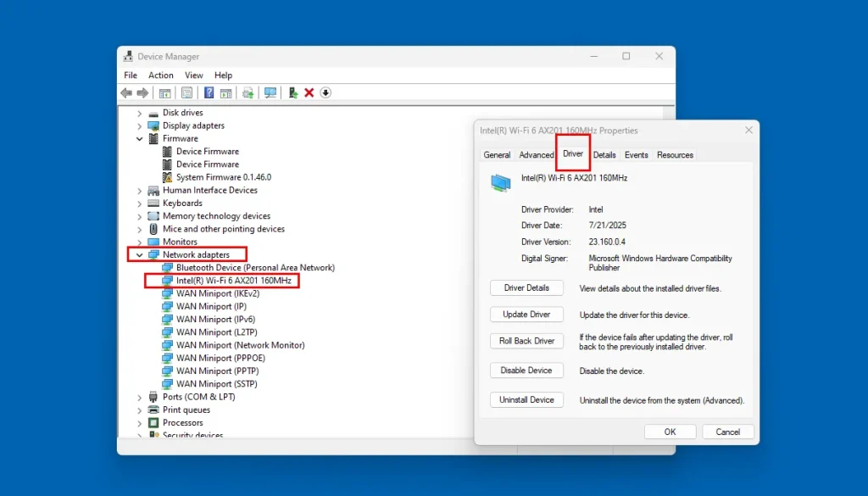Click the Processors category icon
This screenshot has width=868, height=496.
click(x=153, y=422)
